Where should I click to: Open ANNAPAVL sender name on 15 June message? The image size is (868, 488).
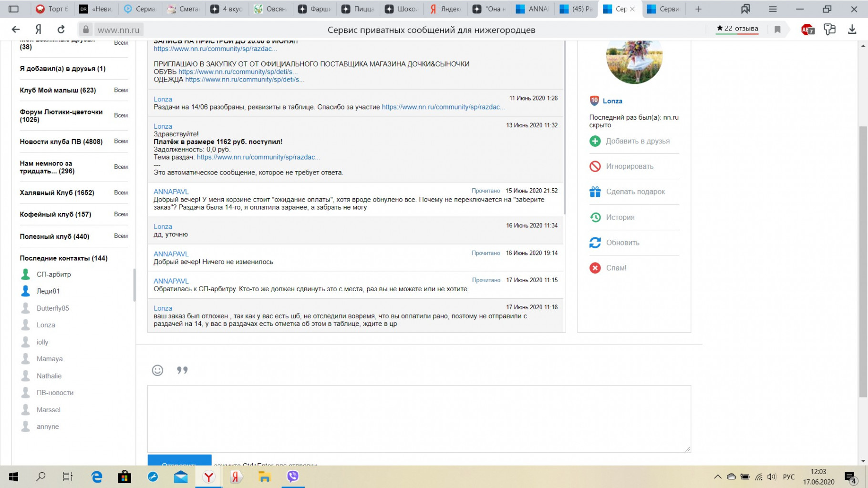pyautogui.click(x=171, y=192)
